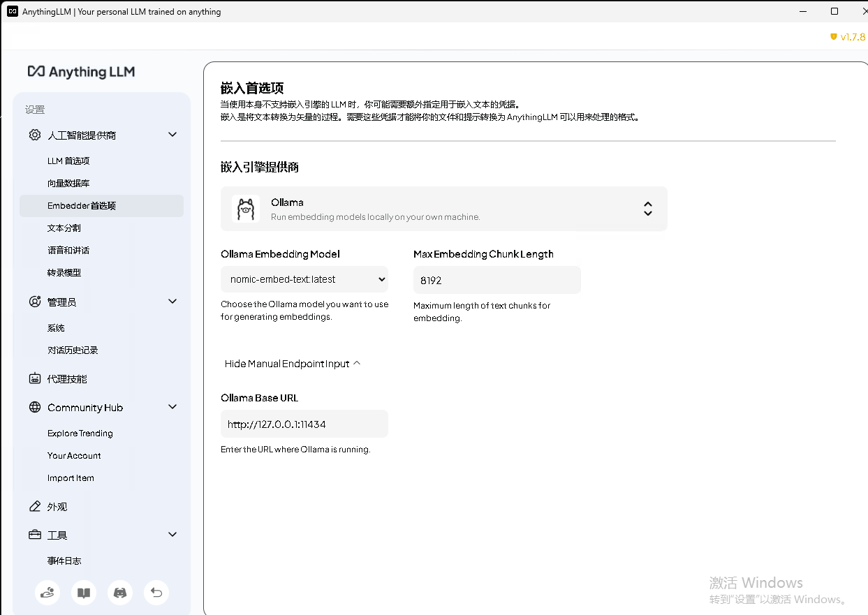Open 向量数据库 settings page
The image size is (868, 615).
68,183
